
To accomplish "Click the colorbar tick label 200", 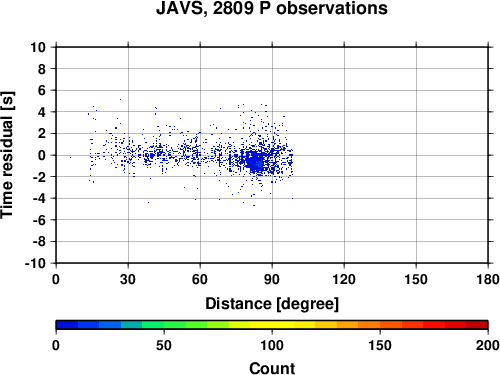I will pos(488,345).
